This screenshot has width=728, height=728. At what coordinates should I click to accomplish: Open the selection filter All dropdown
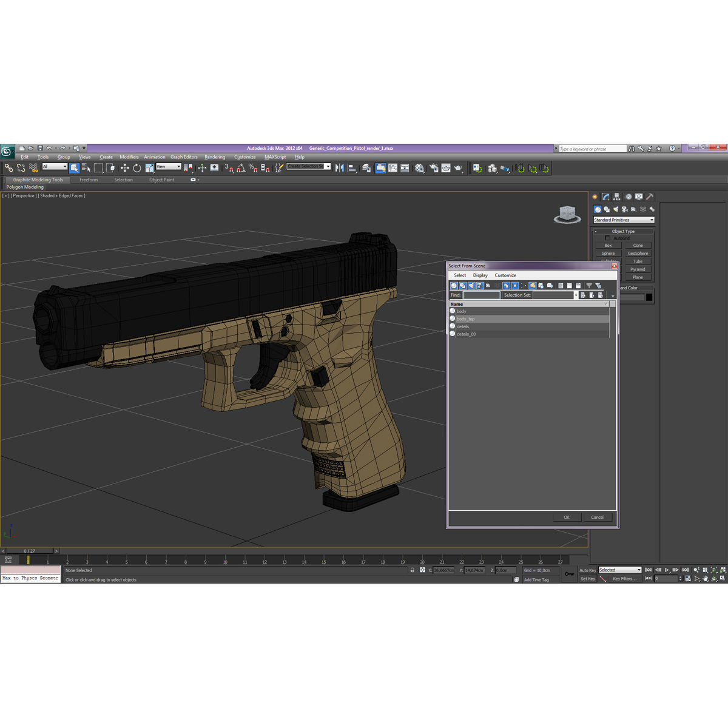pos(55,167)
